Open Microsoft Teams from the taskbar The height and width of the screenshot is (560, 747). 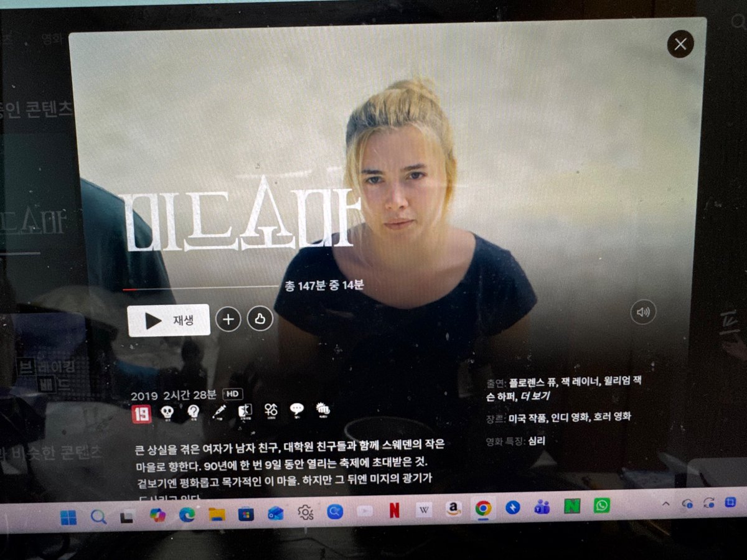coord(542,507)
